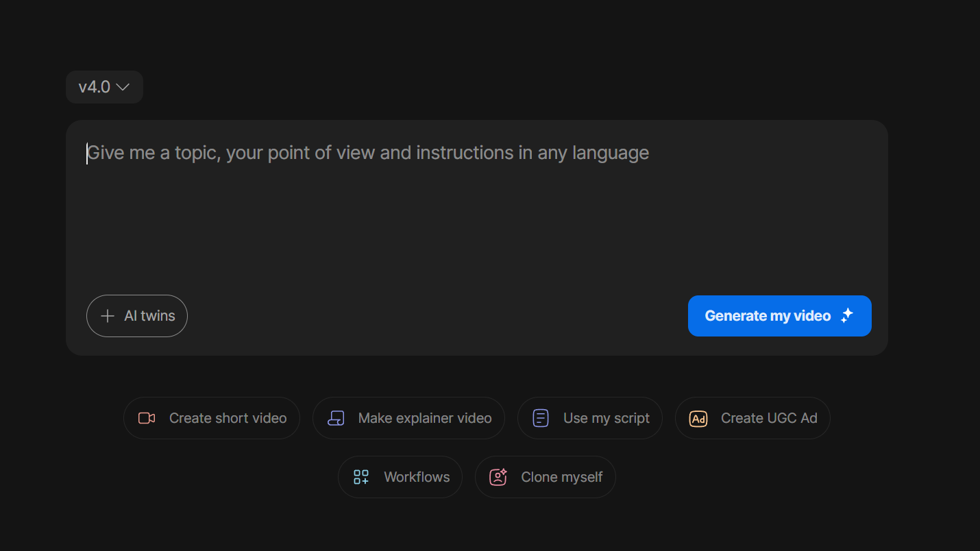This screenshot has height=551, width=980.
Task: Click the person icon on Clone myself
Action: point(498,477)
